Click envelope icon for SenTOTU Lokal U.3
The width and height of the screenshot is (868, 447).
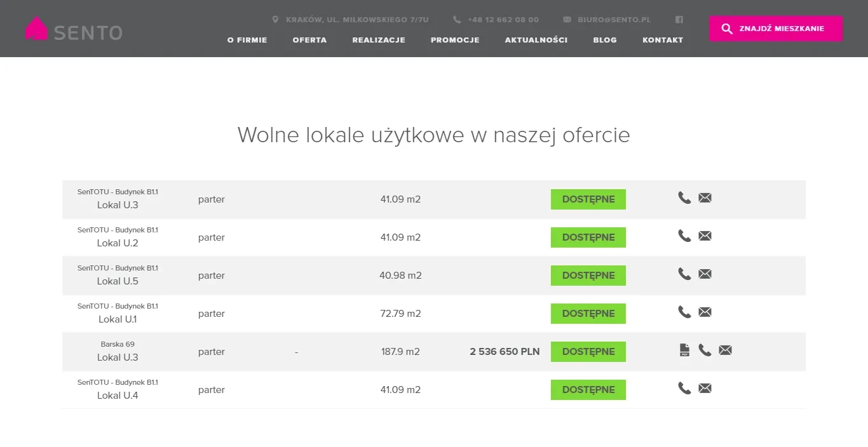pyautogui.click(x=705, y=197)
